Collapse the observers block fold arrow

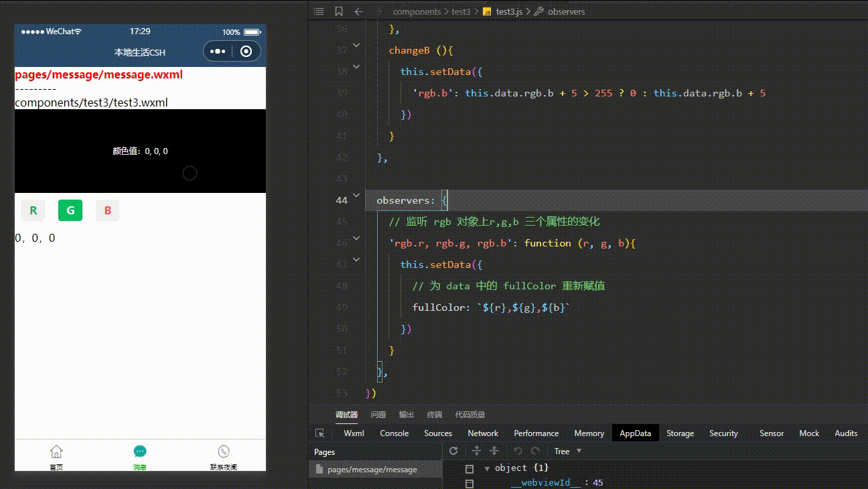(x=356, y=196)
